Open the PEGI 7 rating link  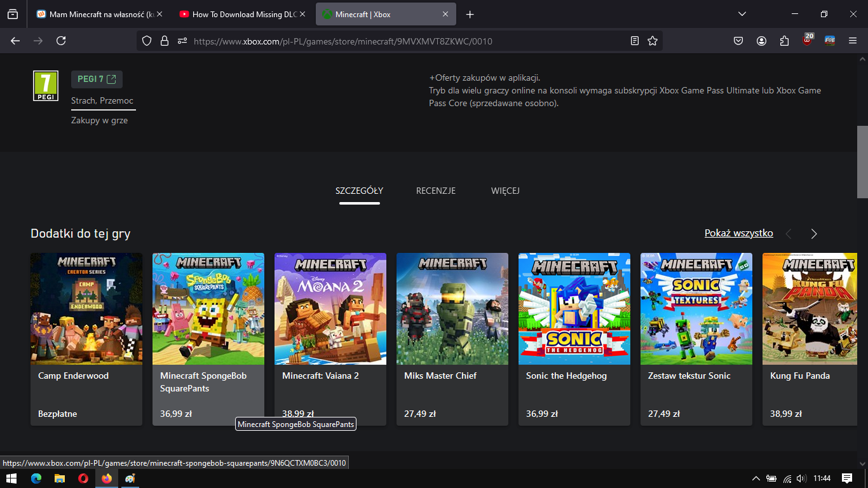pyautogui.click(x=97, y=79)
